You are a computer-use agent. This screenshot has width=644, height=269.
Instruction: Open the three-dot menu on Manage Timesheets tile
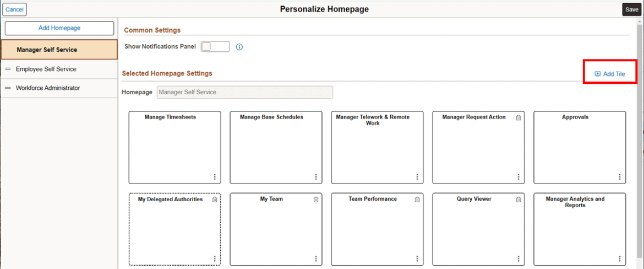coord(215,177)
